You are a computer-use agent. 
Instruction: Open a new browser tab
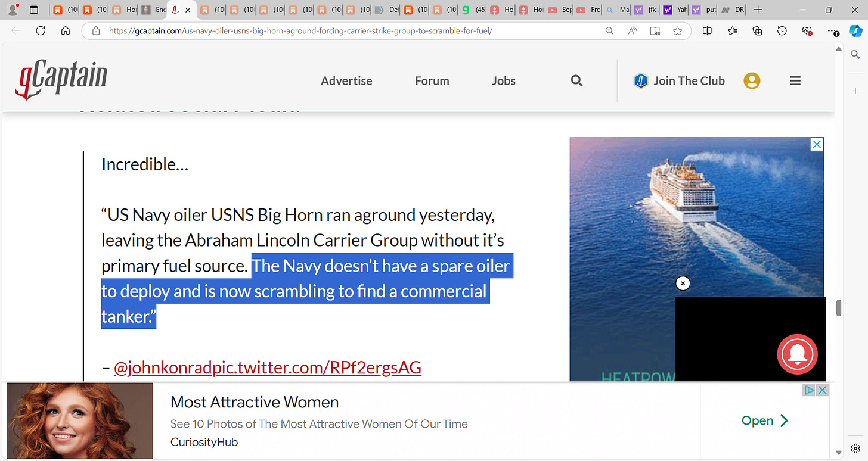(x=758, y=10)
